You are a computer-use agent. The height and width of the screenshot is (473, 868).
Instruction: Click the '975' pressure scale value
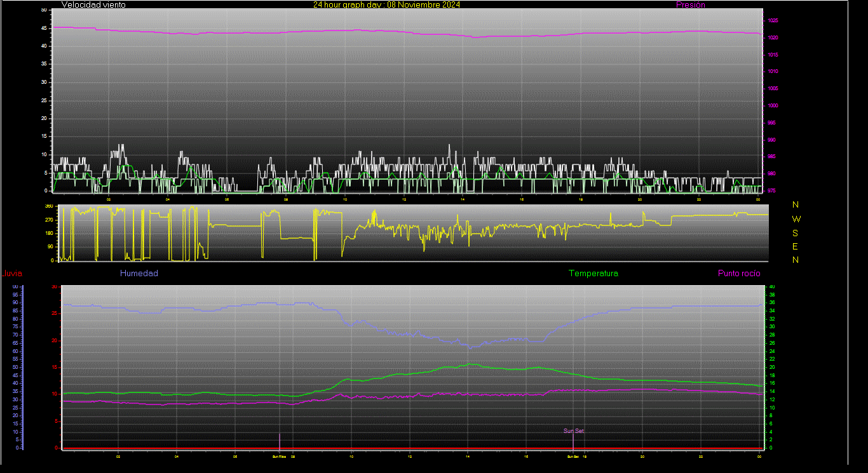771,190
